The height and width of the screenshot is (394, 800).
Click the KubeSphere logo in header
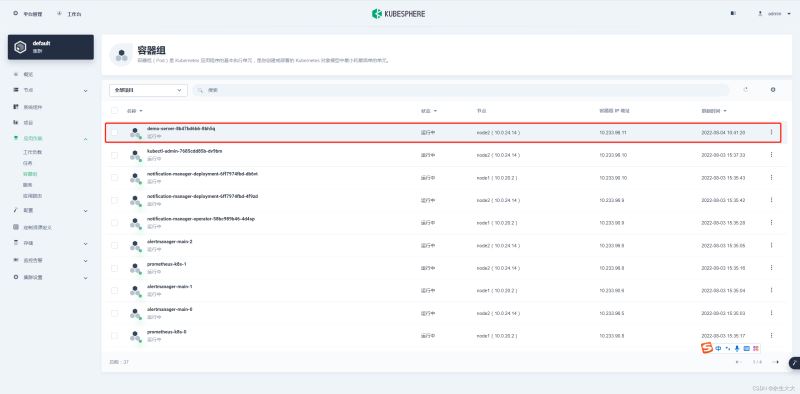click(398, 14)
